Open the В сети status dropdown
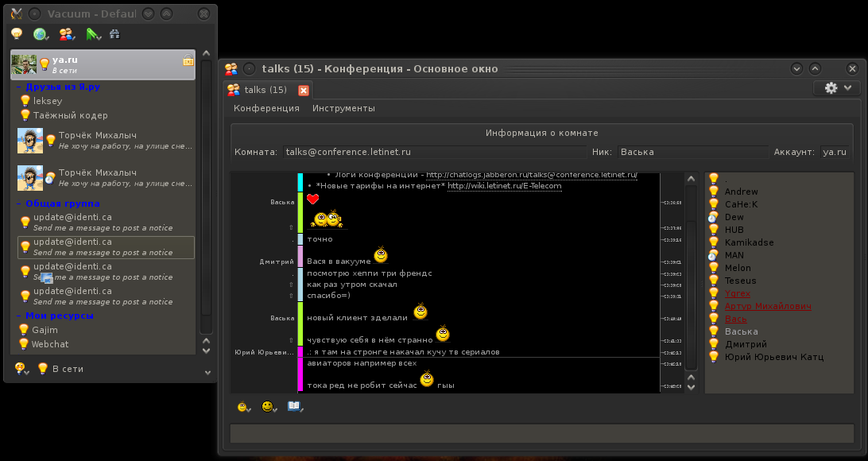868x461 pixels. pyautogui.click(x=67, y=369)
